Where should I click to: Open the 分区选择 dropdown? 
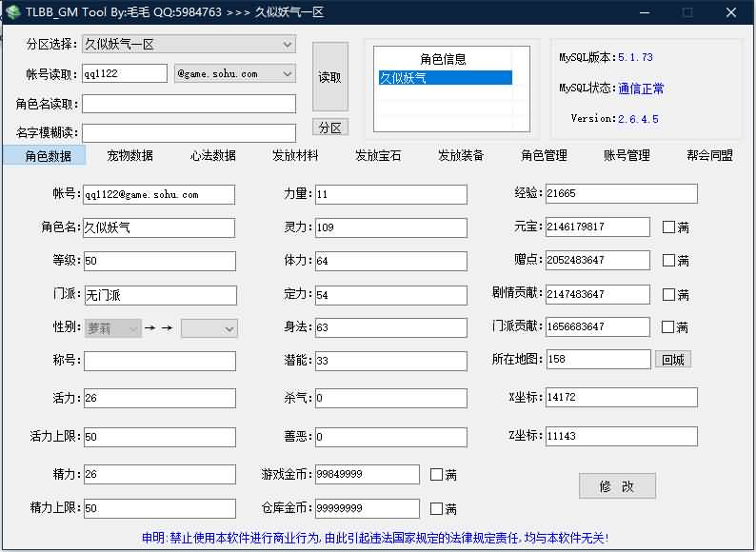189,45
